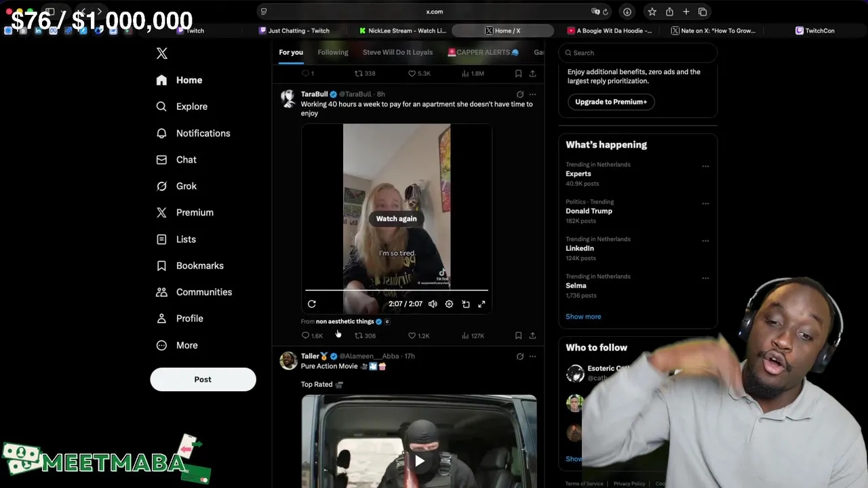The height and width of the screenshot is (488, 868).
Task: Repost TaraBull's post showing 308 reposts
Action: [x=366, y=335]
